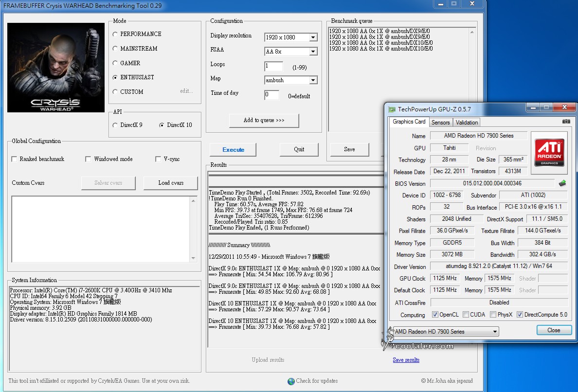
Task: Click inside the Custom Cvars text area
Action: point(101,229)
